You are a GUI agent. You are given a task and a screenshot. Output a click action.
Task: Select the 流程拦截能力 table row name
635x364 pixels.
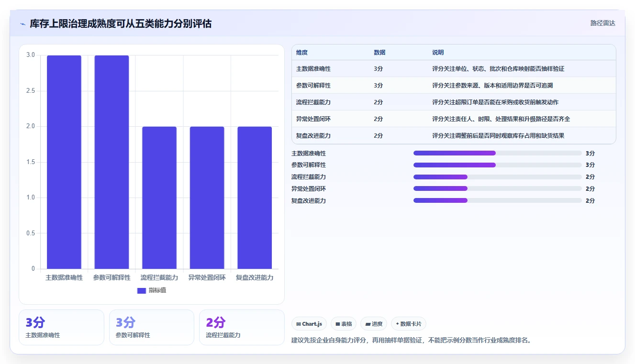(x=313, y=102)
